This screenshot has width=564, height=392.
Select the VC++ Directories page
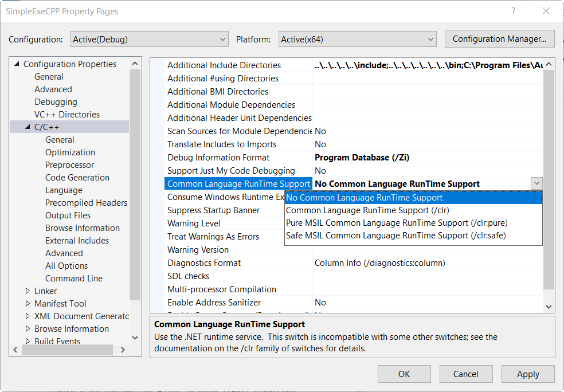pos(67,115)
